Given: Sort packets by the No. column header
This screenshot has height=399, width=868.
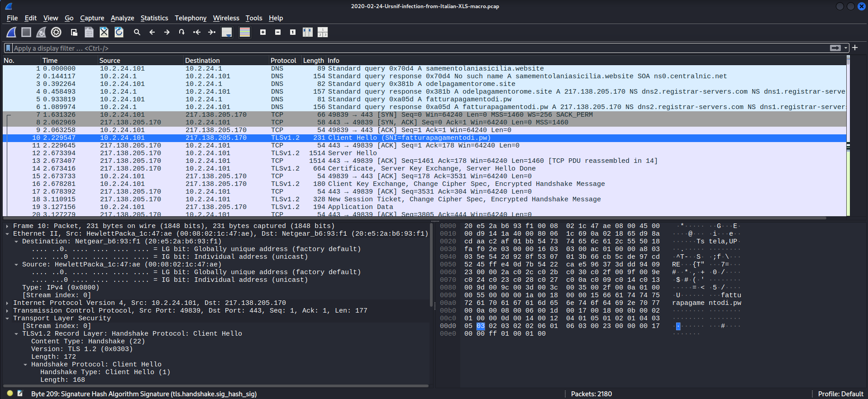Looking at the screenshot, I should [x=21, y=60].
